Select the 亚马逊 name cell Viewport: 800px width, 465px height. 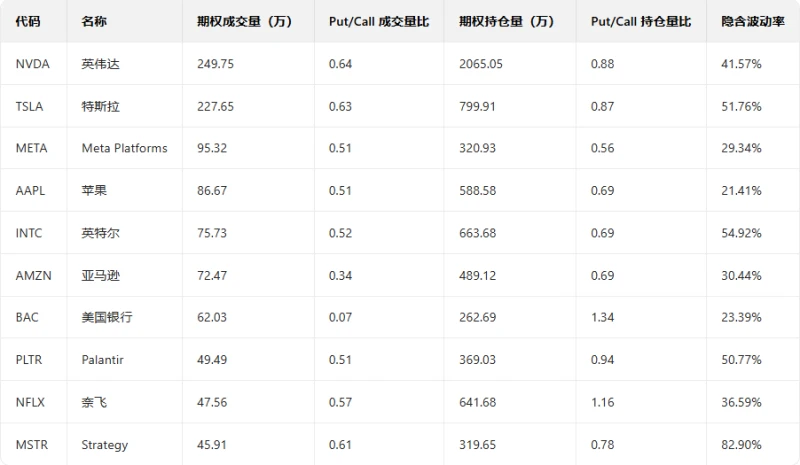tap(100, 275)
